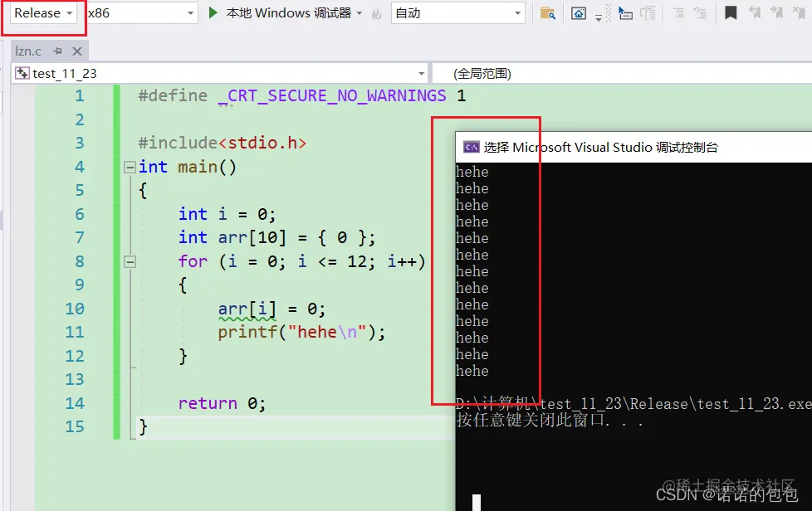Open the (全局范围) scope dropdown
The height and width of the screenshot is (511, 812).
tap(622, 74)
